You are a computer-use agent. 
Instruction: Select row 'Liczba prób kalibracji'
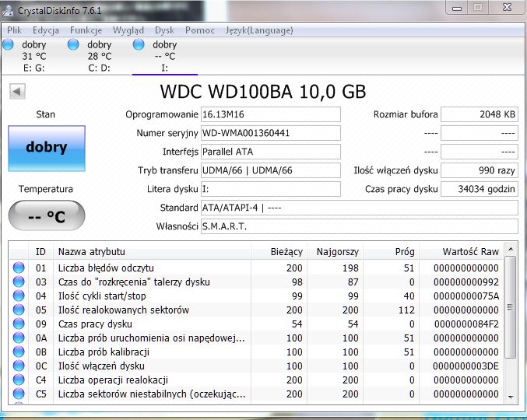pos(256,352)
